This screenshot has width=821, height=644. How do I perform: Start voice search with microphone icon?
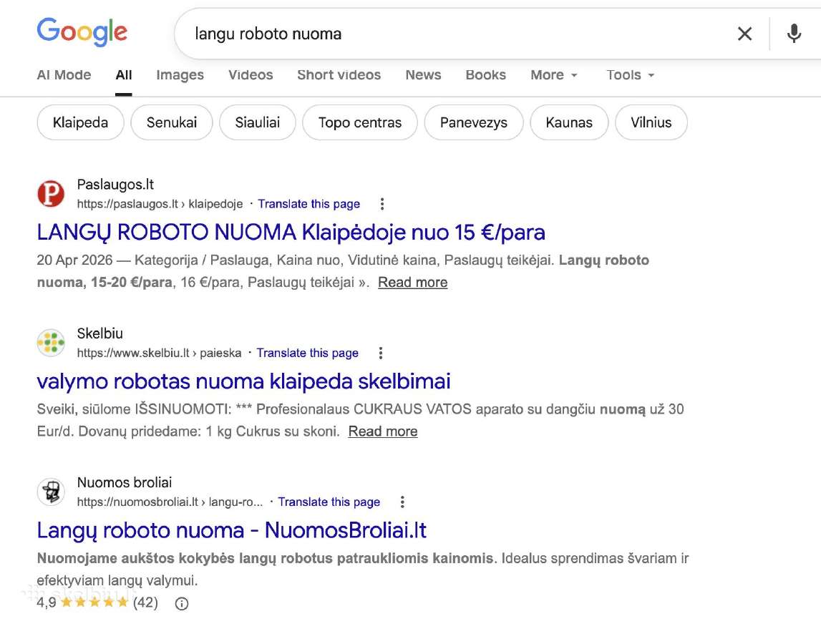tap(794, 34)
